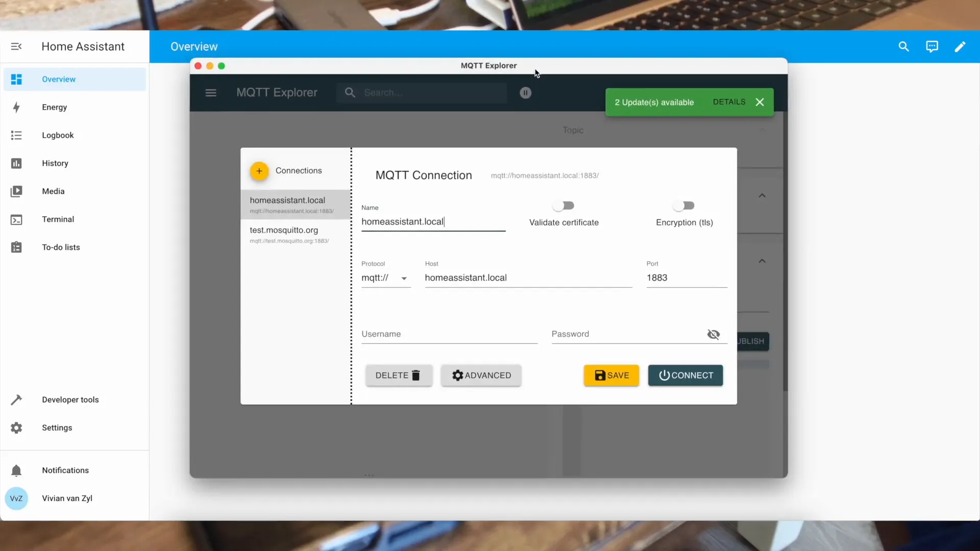Click the Energy lightning bolt icon
Screen dimensions: 980x551
(16, 107)
